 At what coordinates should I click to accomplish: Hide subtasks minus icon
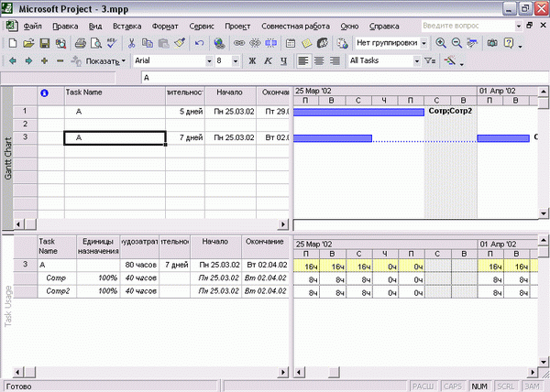click(60, 61)
